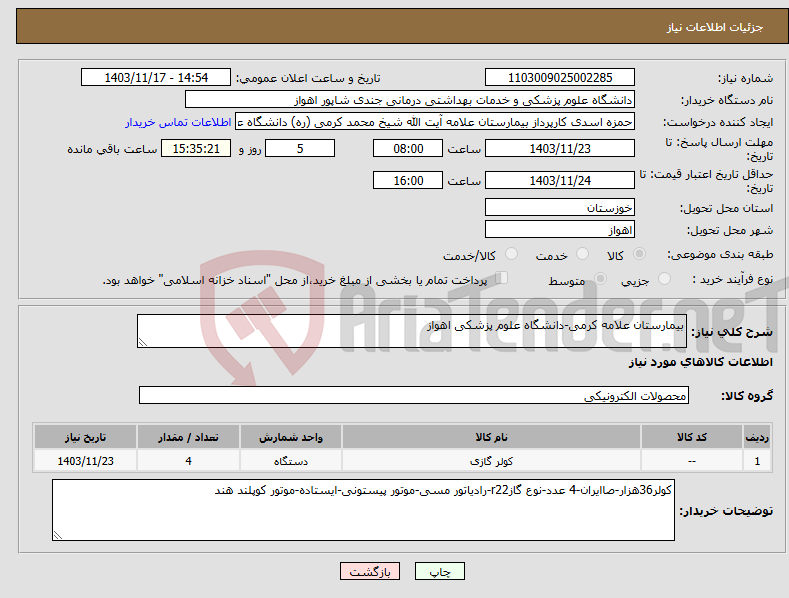Click the توضیحات خریدار label
Image resolution: width=789 pixels, height=598 pixels.
pos(726,511)
